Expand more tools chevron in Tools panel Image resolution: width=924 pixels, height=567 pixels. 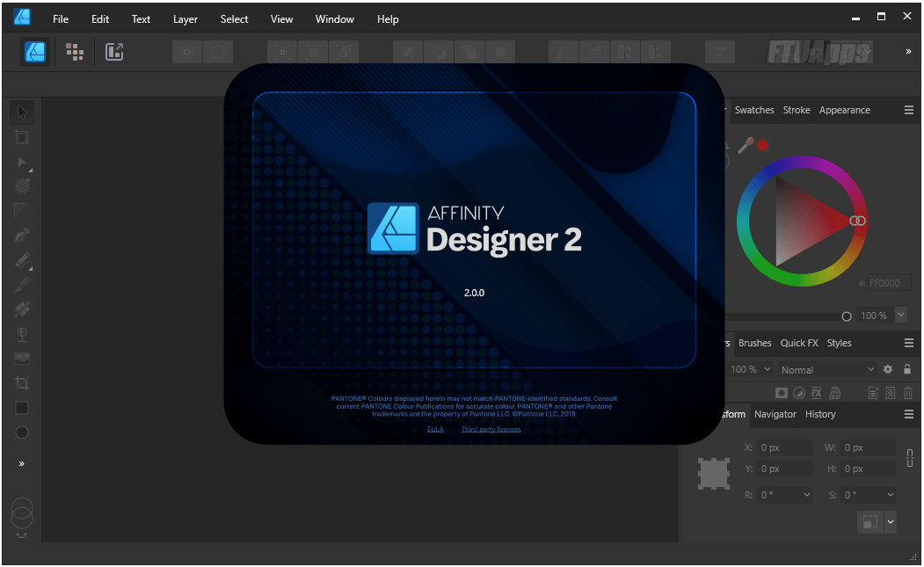[22, 464]
